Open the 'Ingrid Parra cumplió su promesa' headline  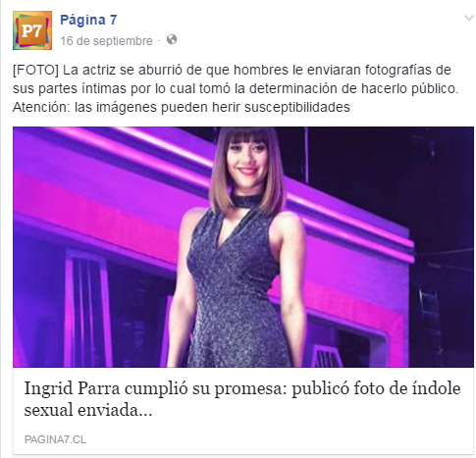pyautogui.click(x=242, y=399)
